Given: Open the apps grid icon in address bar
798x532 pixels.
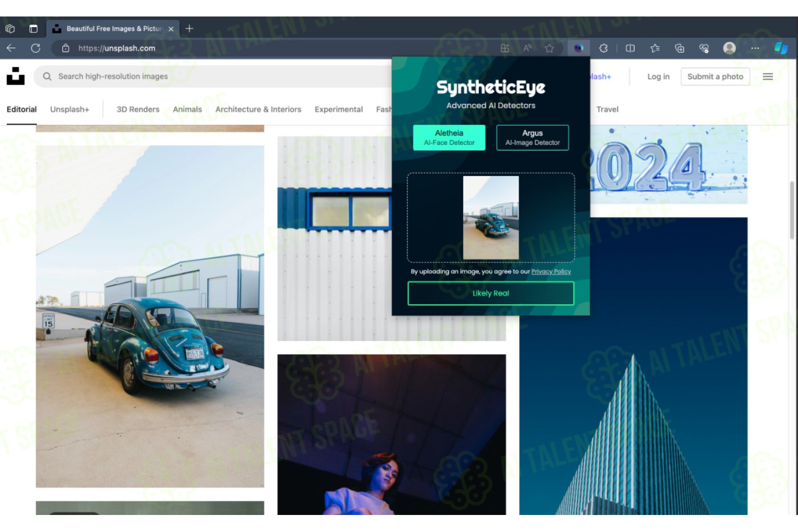Looking at the screenshot, I should pyautogui.click(x=505, y=48).
